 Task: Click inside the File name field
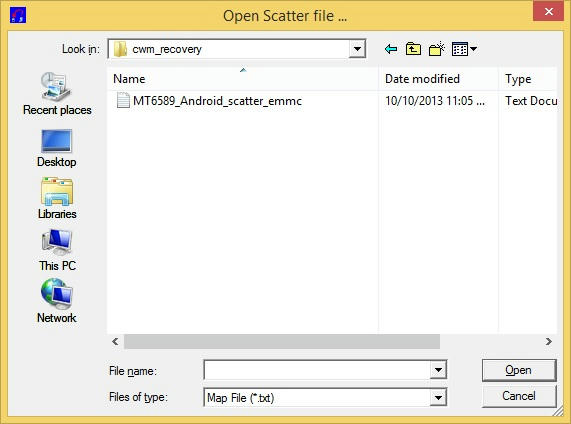(x=317, y=370)
